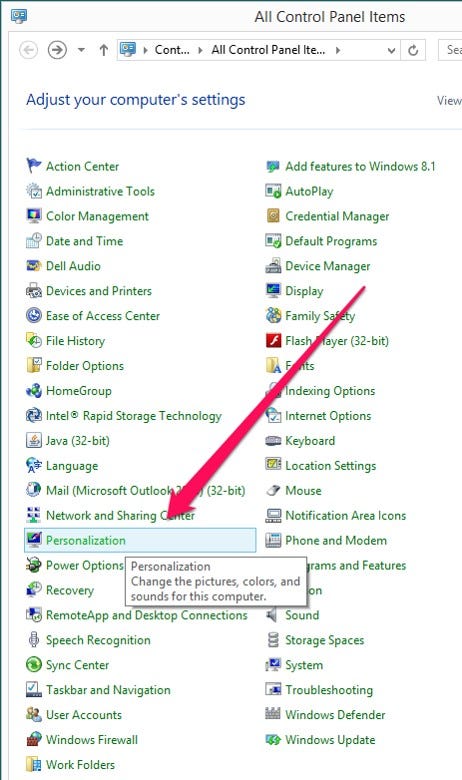
Task: Click the Ease of Access Center icon
Action: [33, 315]
